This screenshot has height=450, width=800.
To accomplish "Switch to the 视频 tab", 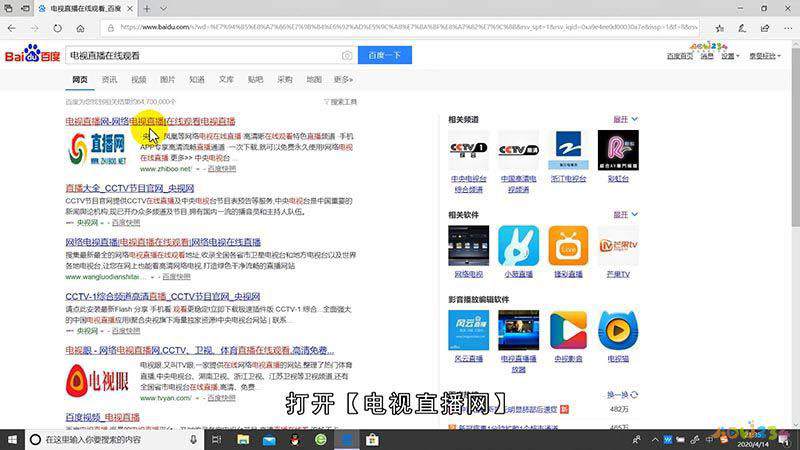I will (138, 80).
